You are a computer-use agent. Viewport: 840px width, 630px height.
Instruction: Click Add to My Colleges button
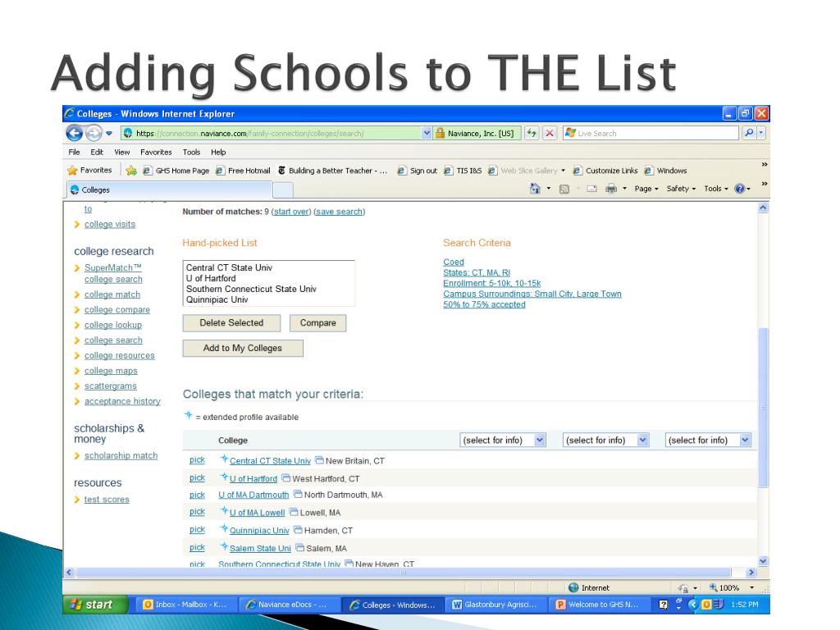(x=243, y=348)
